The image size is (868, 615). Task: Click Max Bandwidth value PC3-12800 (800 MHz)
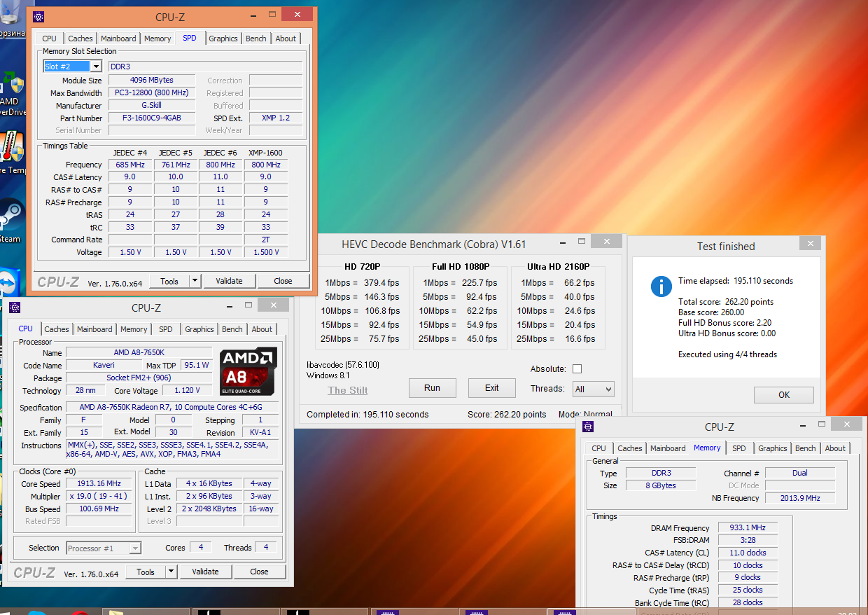(x=152, y=93)
